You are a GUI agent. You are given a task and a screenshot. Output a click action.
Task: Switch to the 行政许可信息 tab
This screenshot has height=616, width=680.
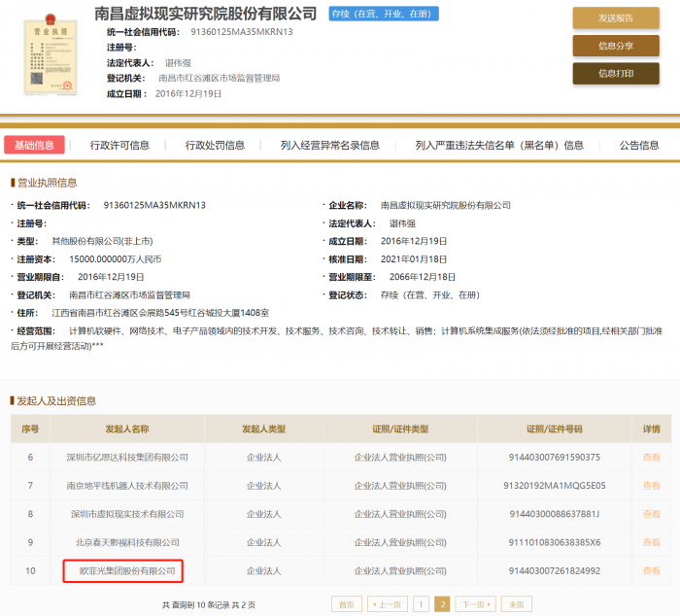click(x=119, y=146)
